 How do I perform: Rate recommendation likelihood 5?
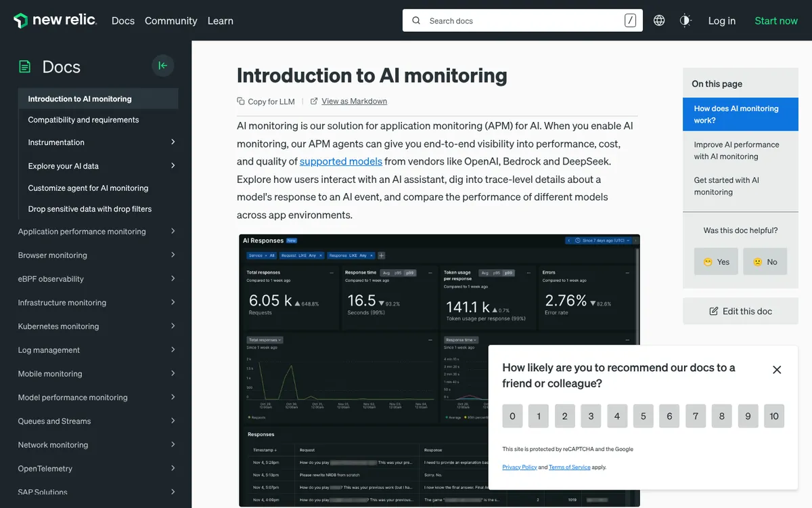coord(644,416)
